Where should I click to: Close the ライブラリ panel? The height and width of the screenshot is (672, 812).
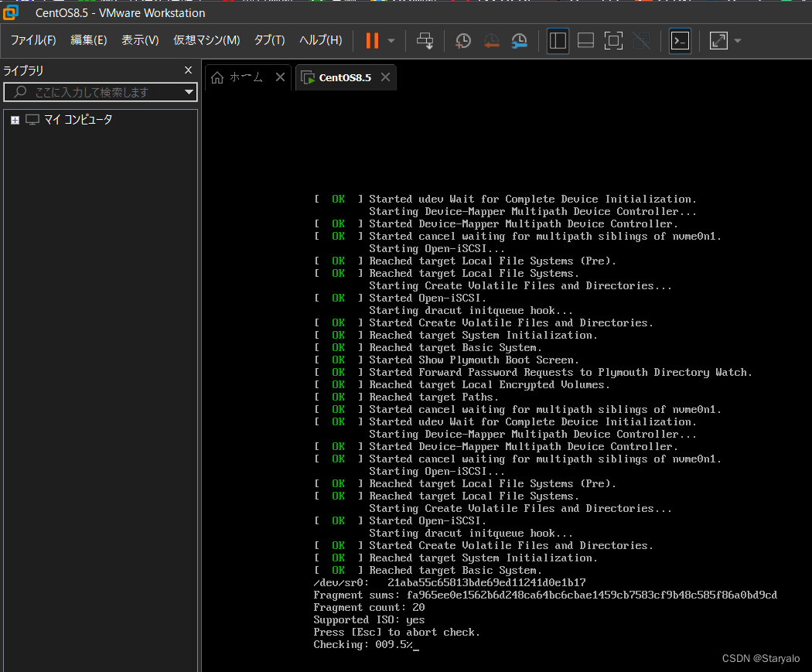[x=189, y=70]
